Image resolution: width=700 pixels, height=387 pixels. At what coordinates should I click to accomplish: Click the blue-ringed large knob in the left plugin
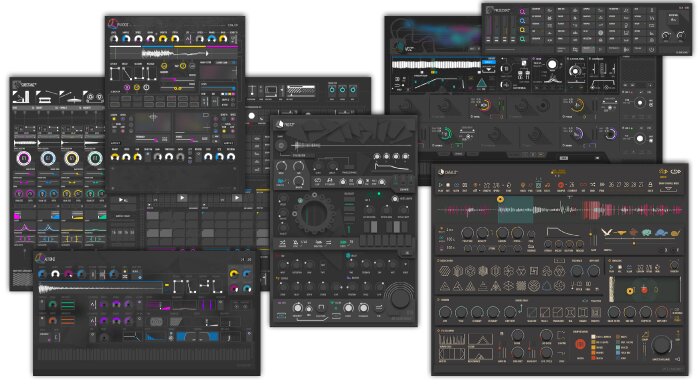tap(48, 158)
